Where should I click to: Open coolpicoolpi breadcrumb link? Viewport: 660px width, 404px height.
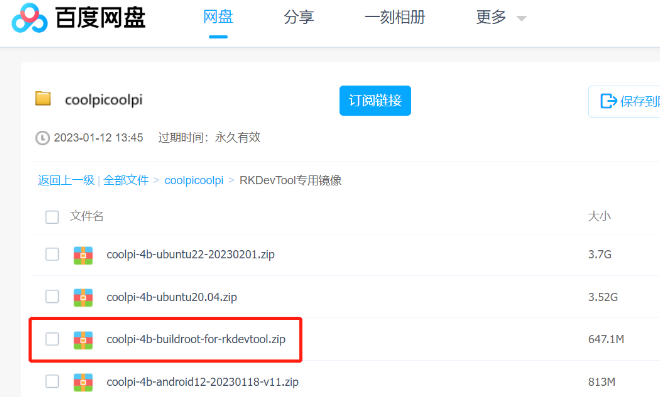pyautogui.click(x=194, y=180)
